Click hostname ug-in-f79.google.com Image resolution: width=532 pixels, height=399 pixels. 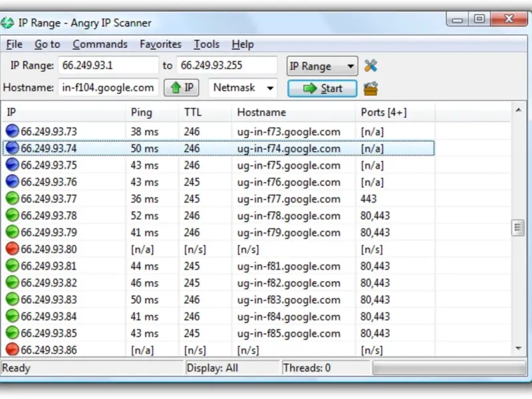coord(289,232)
